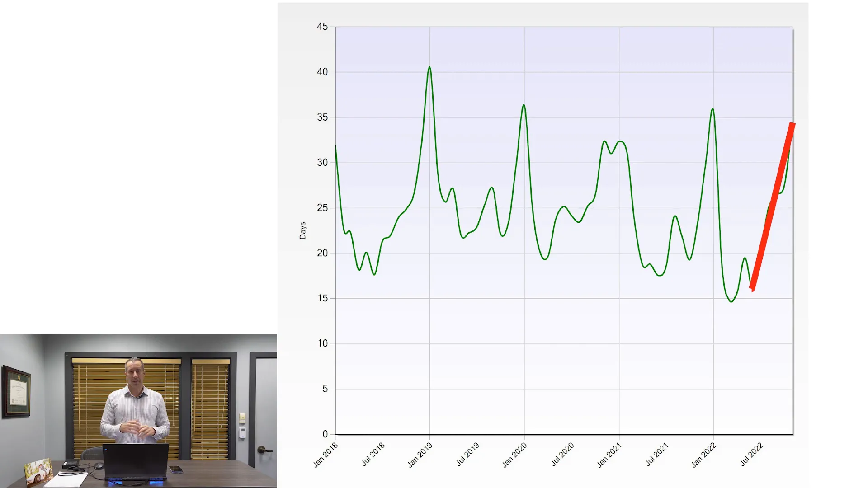Click the 'Days' y-axis title
The width and height of the screenshot is (868, 488).
coord(302,230)
